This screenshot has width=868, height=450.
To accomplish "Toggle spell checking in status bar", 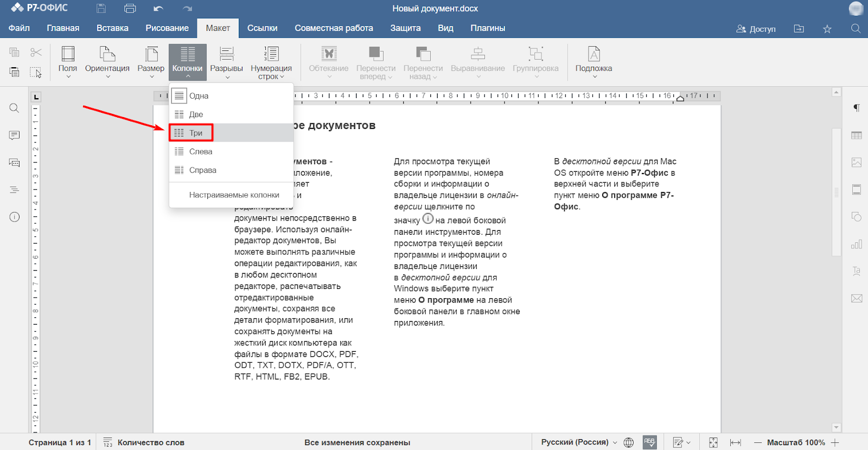I will coord(650,442).
